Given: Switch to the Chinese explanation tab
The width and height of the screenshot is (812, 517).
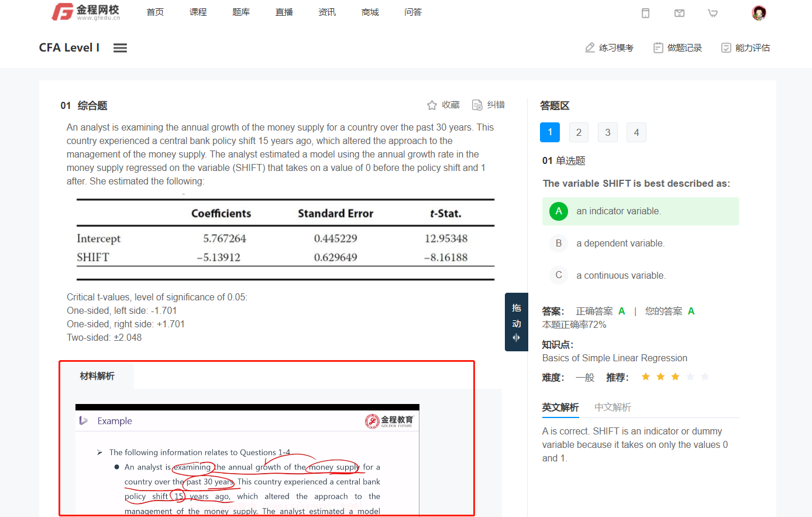Looking at the screenshot, I should tap(613, 408).
